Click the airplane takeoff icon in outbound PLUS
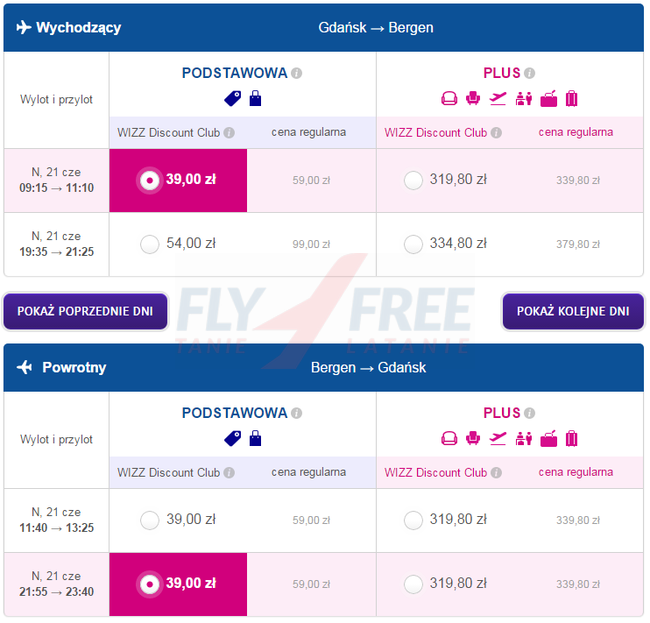Viewport: 650px width, 623px height. [498, 98]
